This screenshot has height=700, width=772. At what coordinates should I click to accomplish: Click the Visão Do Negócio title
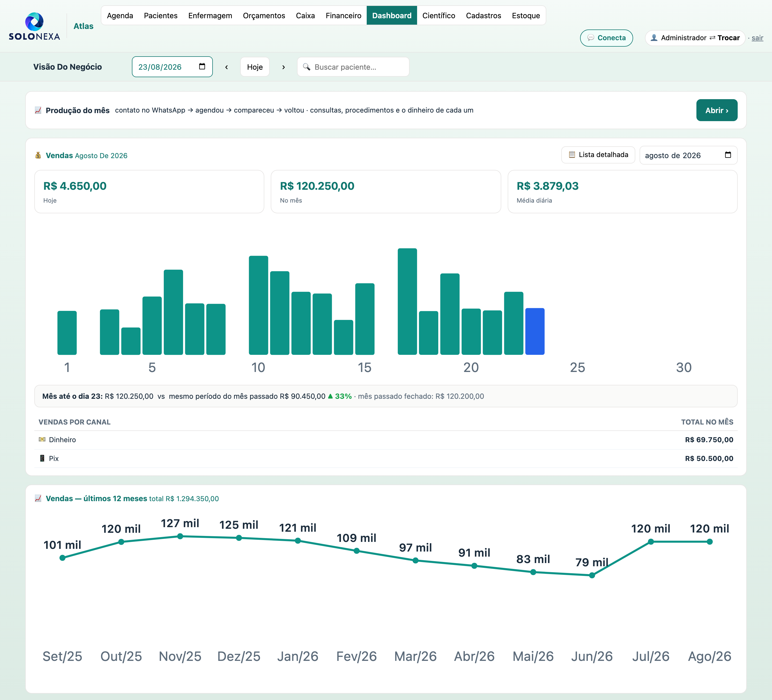(x=67, y=67)
